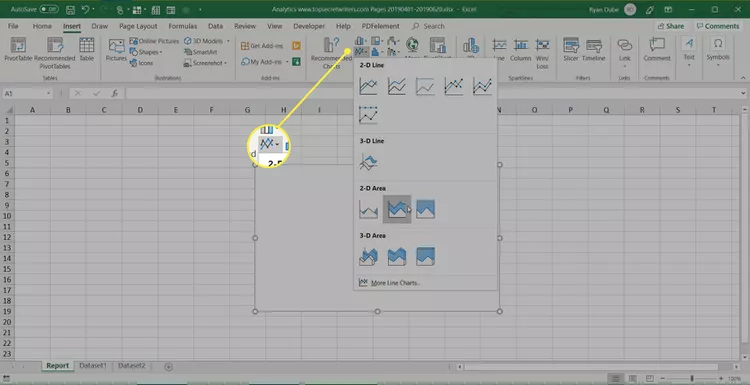Viewport: 750px width, 385px height.
Task: Insert a Win/Loss sparkline
Action: point(542,54)
